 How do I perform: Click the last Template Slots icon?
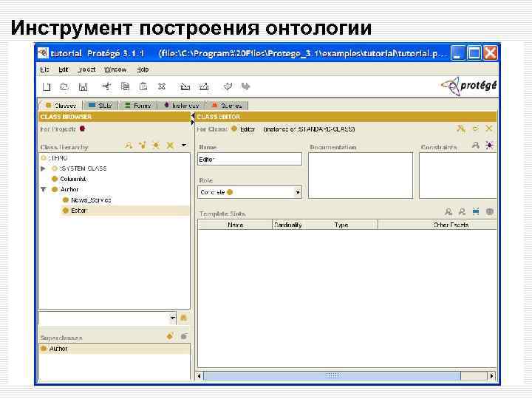(490, 212)
